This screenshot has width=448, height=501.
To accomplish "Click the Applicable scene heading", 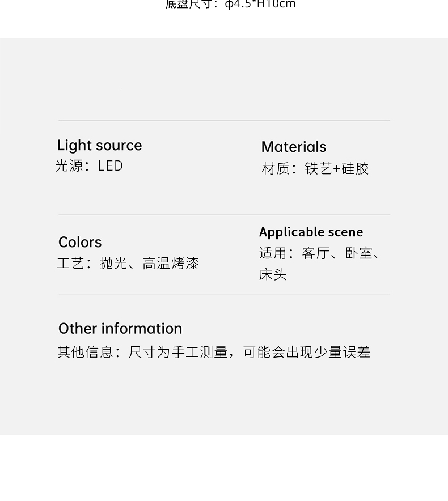I will click(x=311, y=232).
